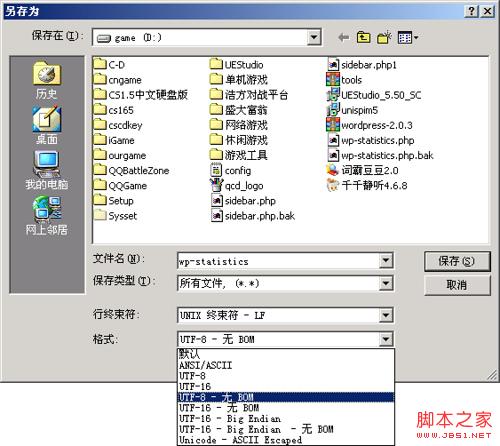Select the cscdkey folder

118,125
